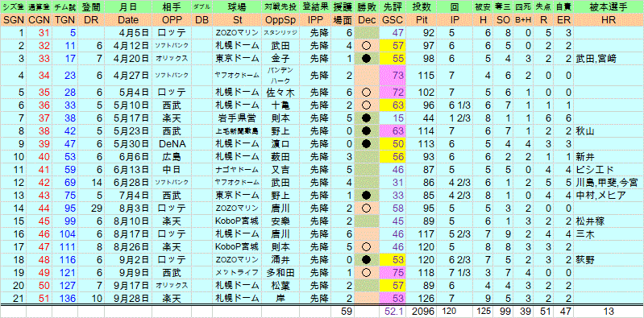Click the B+H column header

(x=522, y=19)
